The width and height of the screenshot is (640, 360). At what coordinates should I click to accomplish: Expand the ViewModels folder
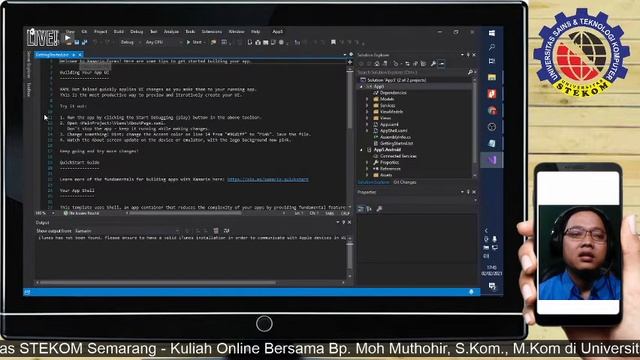367,111
